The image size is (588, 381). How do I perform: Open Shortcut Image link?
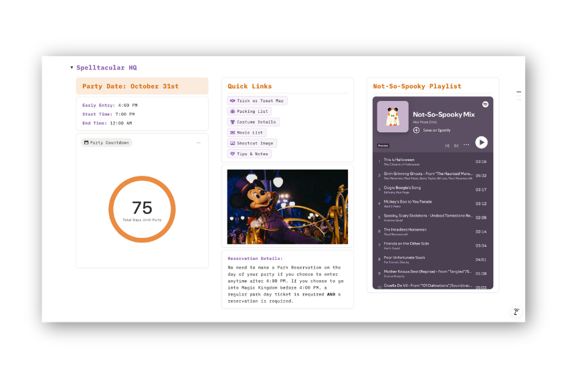pos(252,143)
